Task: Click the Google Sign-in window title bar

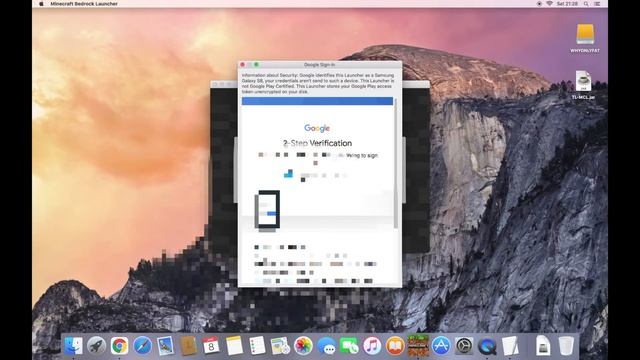Action: click(320, 64)
